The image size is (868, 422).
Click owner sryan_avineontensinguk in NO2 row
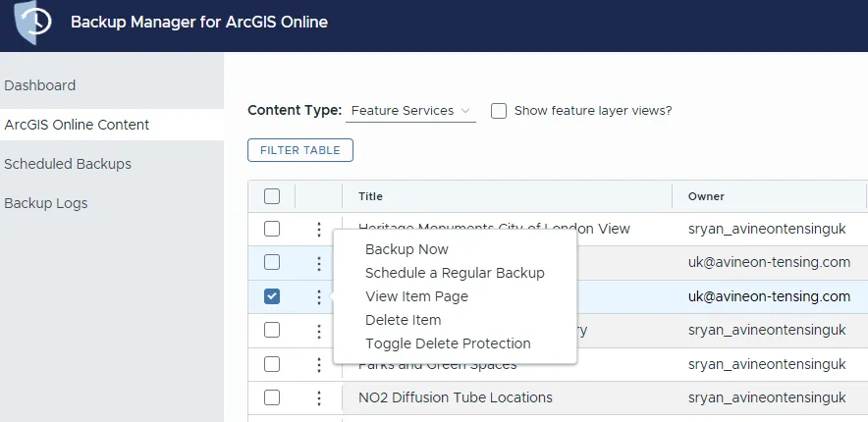[x=767, y=397]
